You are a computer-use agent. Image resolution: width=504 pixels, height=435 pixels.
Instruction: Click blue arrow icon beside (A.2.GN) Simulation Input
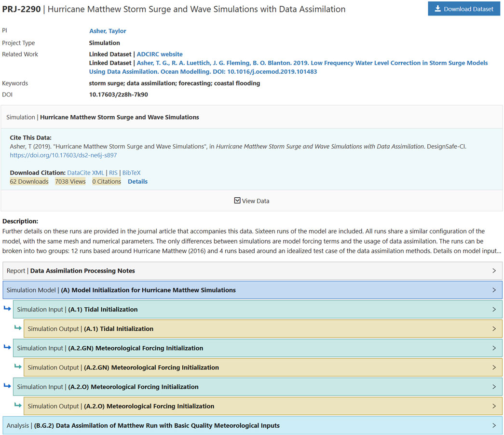pos(7,347)
